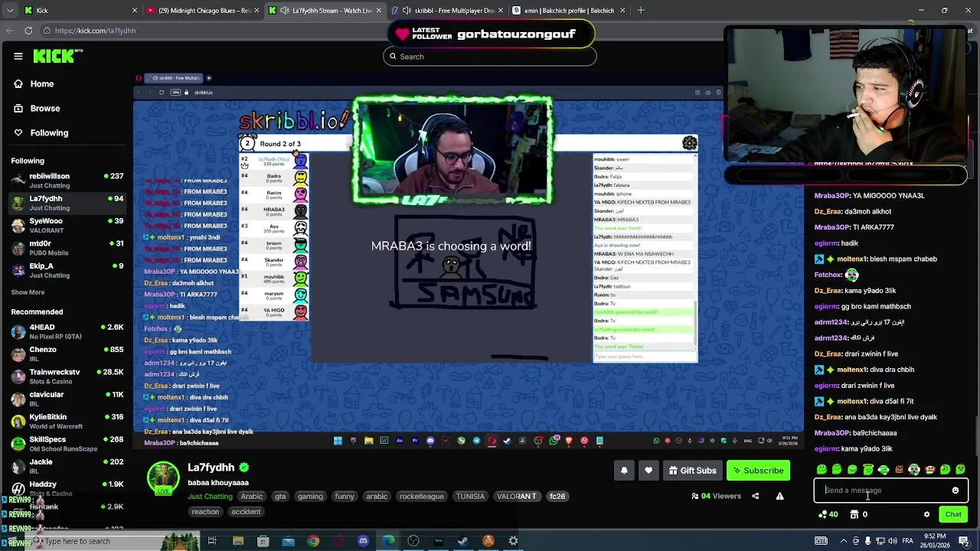Open KylieBitkin recommended channel

click(67, 421)
